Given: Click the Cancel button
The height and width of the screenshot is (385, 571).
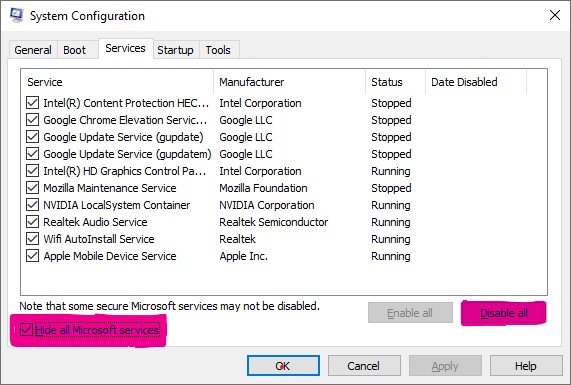Looking at the screenshot, I should click(364, 366).
